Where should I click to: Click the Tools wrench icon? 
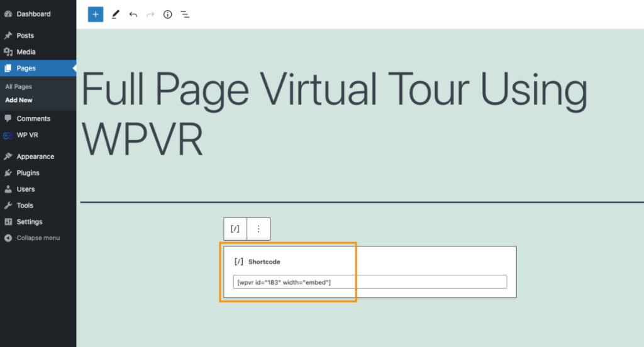pyautogui.click(x=8, y=206)
